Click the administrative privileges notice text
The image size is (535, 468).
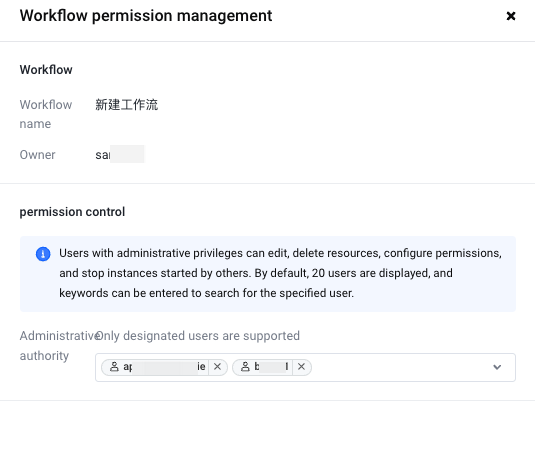(x=280, y=273)
